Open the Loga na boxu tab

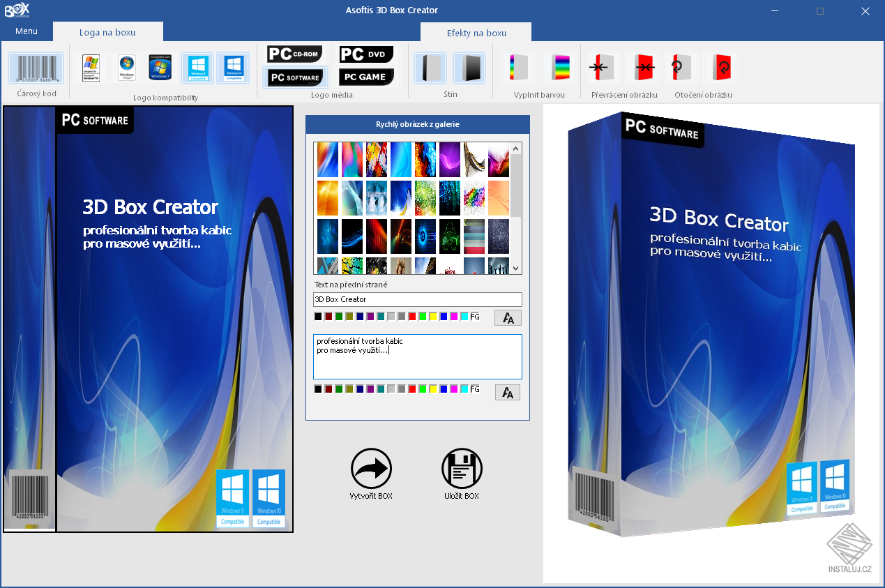click(x=107, y=31)
